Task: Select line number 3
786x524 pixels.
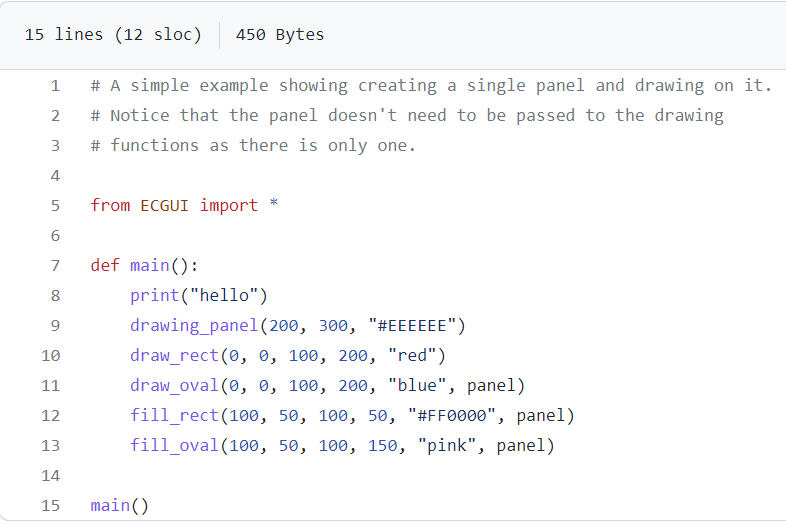Action: click(55, 146)
